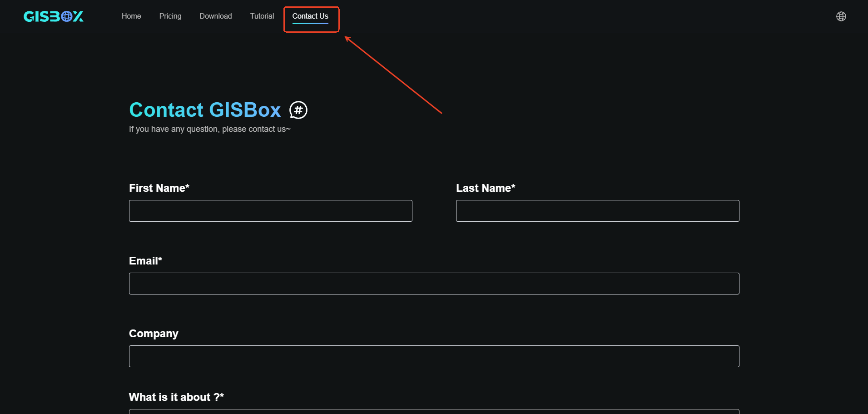Click the 'Last Name*' label

(486, 188)
